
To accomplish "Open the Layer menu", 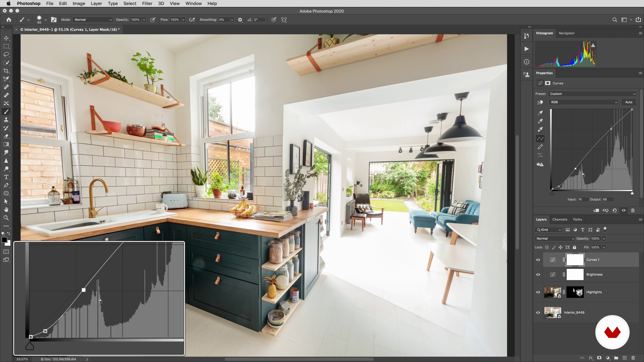I will 96,4.
